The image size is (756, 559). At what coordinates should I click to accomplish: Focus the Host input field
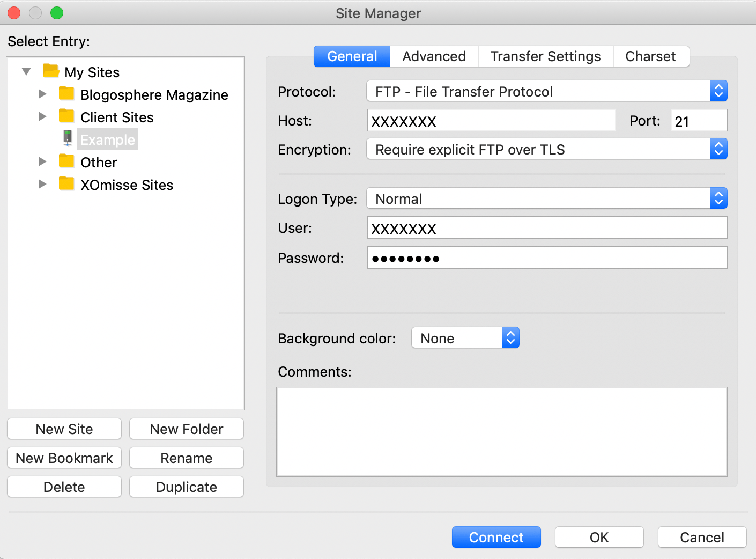click(492, 121)
